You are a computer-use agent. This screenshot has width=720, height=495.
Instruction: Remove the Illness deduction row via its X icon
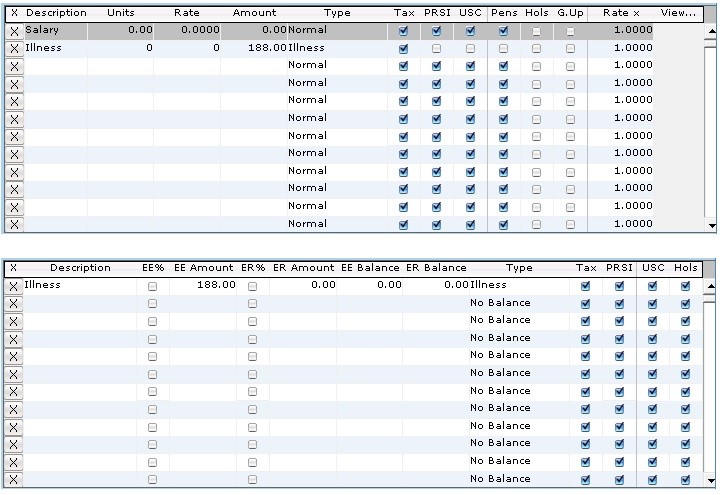pos(14,286)
